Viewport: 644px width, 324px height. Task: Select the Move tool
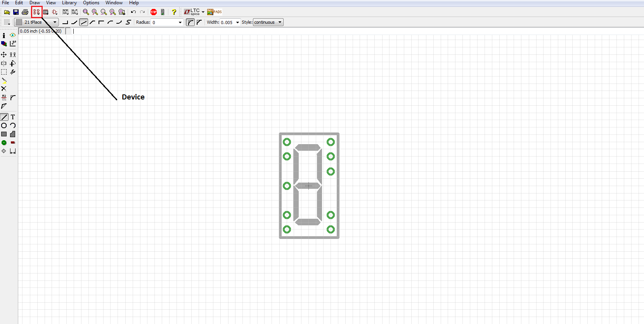[x=4, y=55]
